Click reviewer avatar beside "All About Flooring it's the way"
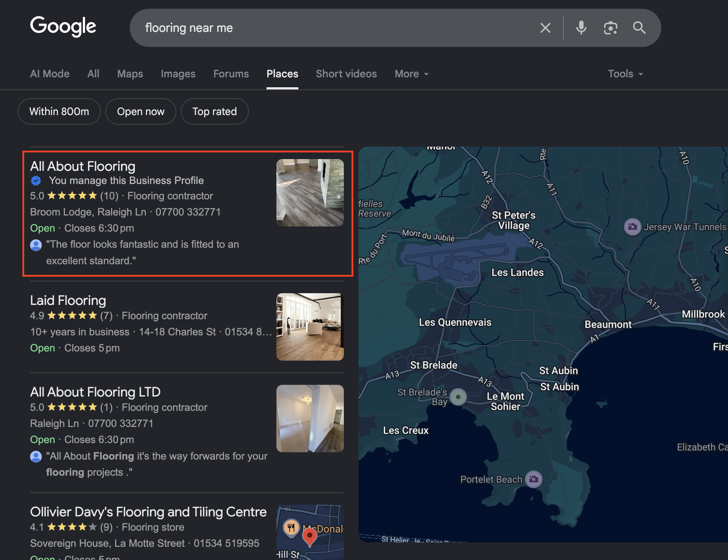The image size is (728, 560). pos(36,457)
